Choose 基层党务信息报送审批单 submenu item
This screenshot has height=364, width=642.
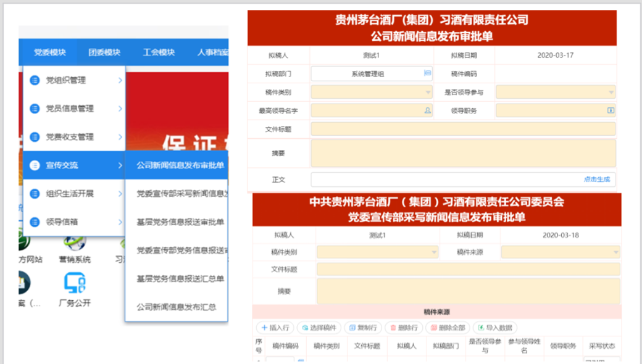click(x=177, y=221)
